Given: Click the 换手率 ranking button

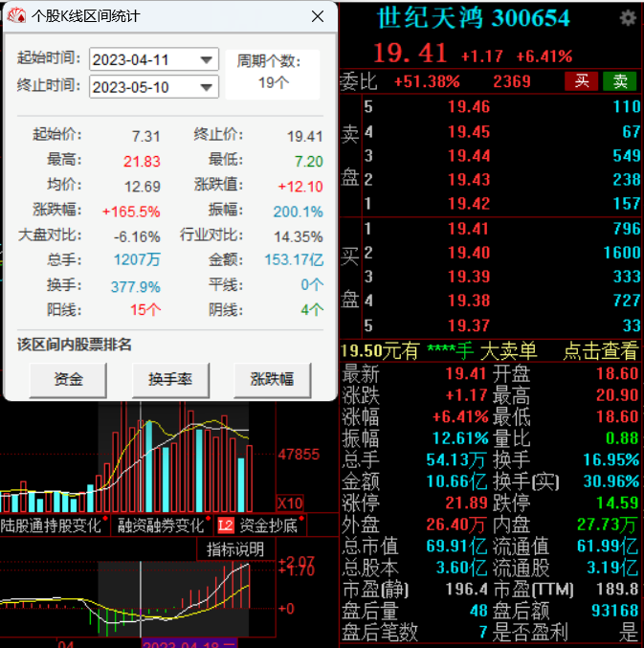Looking at the screenshot, I should pos(170,380).
